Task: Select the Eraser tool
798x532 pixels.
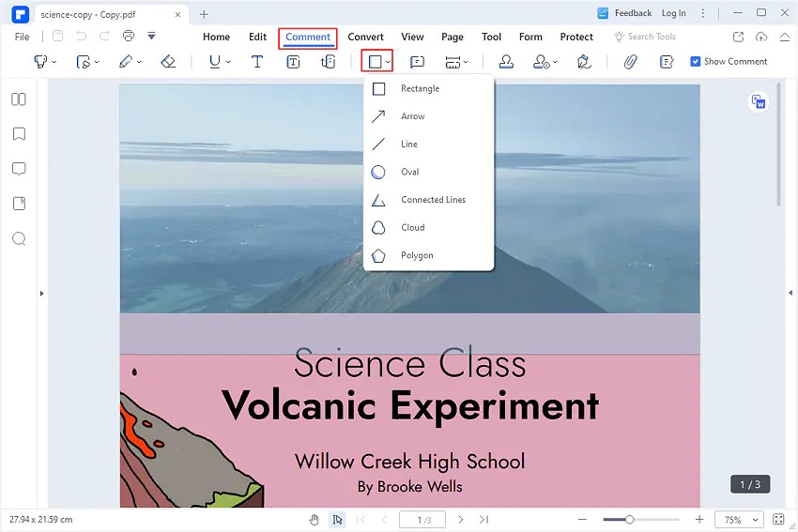Action: (x=168, y=62)
